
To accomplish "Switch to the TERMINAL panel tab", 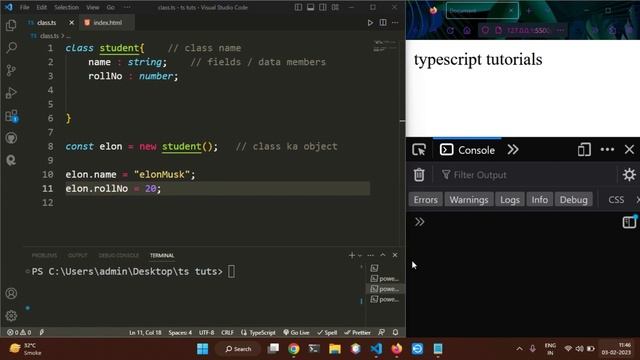I will [162, 256].
